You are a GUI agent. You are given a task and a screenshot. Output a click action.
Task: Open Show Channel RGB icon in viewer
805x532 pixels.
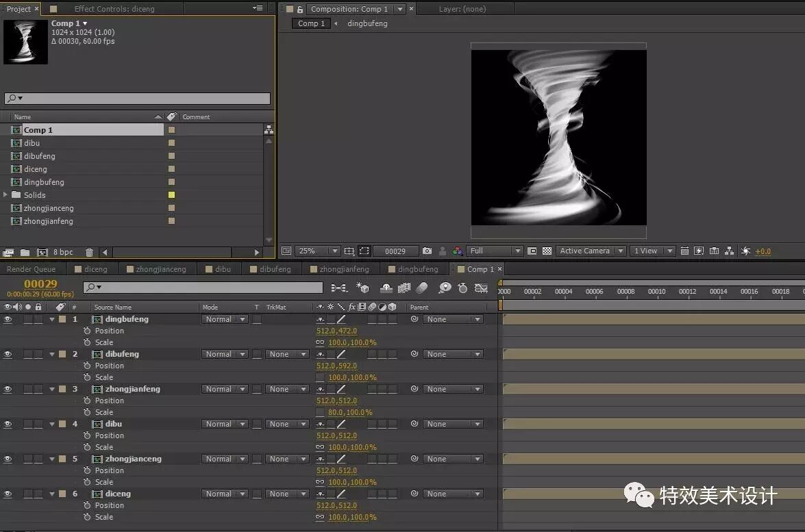[x=458, y=251]
